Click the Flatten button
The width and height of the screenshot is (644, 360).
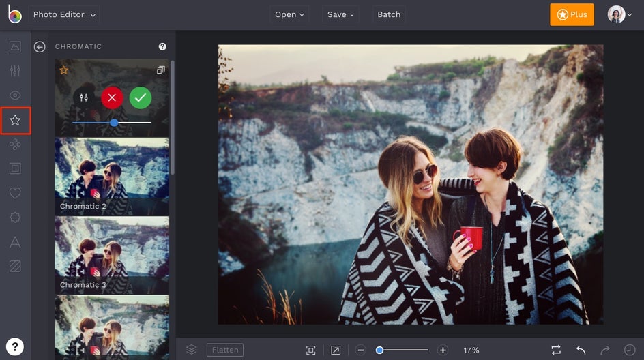(x=225, y=350)
